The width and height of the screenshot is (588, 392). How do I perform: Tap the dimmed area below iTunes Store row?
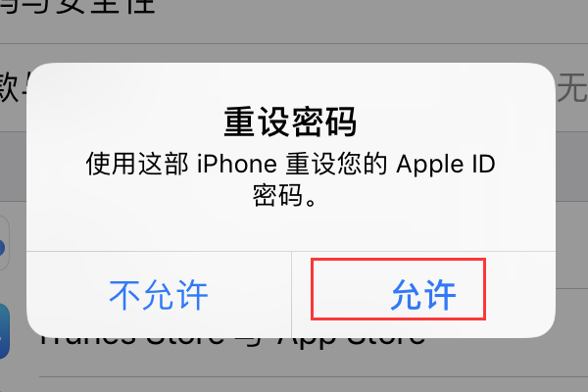pyautogui.click(x=294, y=384)
